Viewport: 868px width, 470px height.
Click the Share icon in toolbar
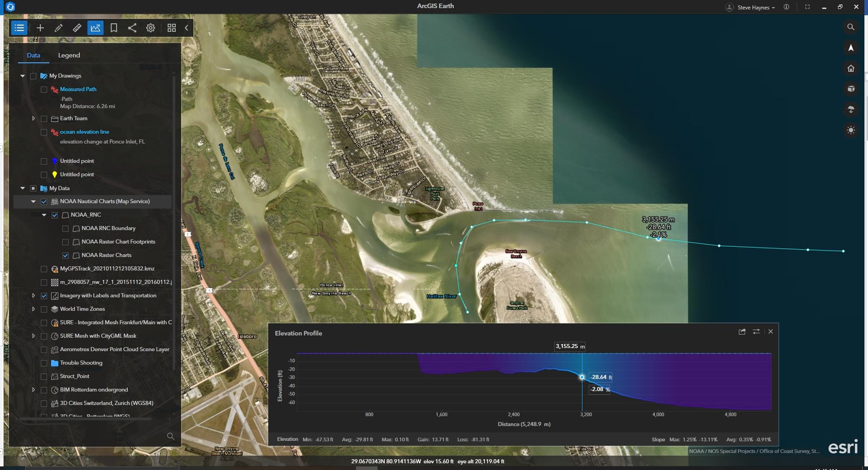(132, 28)
